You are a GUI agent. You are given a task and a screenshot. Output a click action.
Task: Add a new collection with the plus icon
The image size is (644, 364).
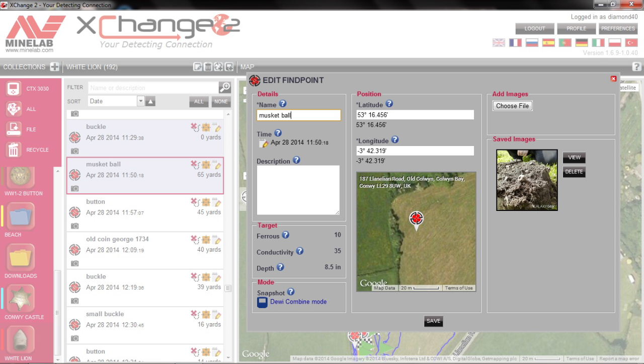click(55, 67)
